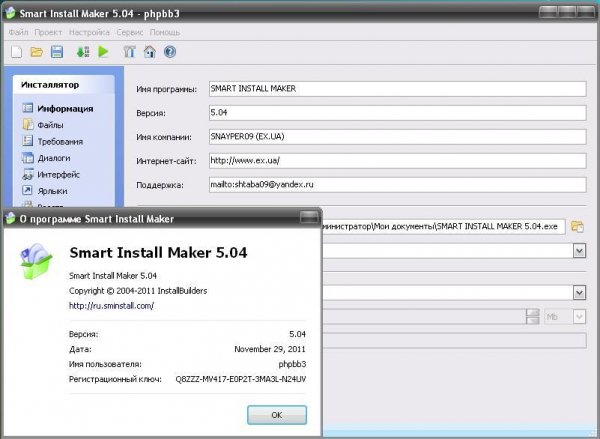
Task: Open project using yellow folder toolbar icon
Action: pos(37,52)
